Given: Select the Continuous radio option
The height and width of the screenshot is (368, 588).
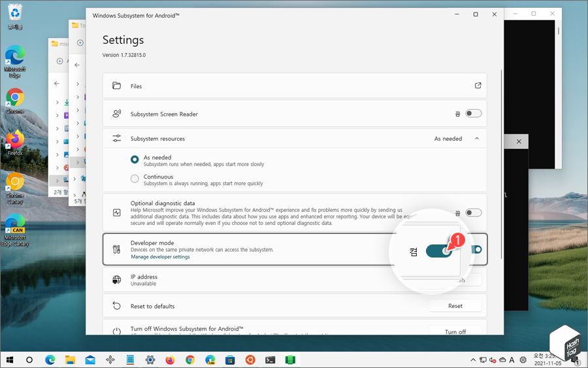Looking at the screenshot, I should (x=135, y=179).
